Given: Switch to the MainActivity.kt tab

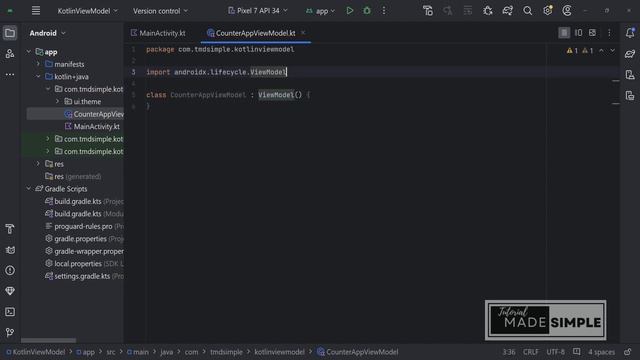Looking at the screenshot, I should (158, 33).
